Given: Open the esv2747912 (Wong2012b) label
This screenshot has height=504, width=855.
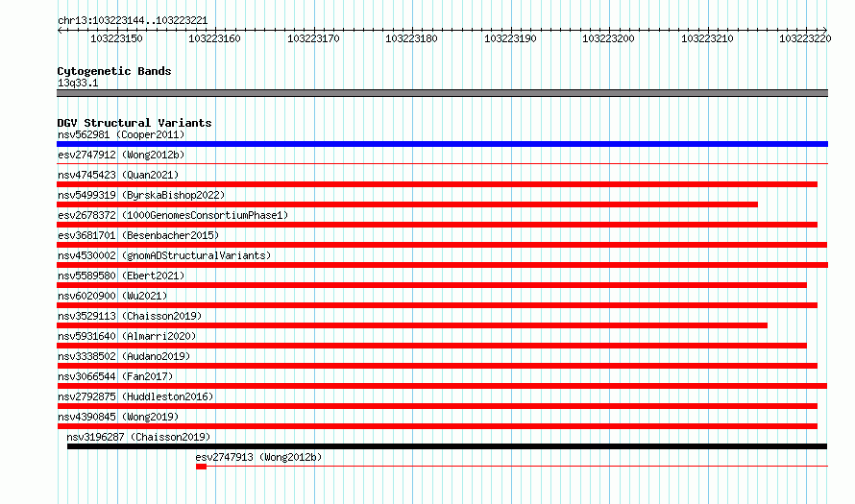Looking at the screenshot, I should [x=121, y=155].
